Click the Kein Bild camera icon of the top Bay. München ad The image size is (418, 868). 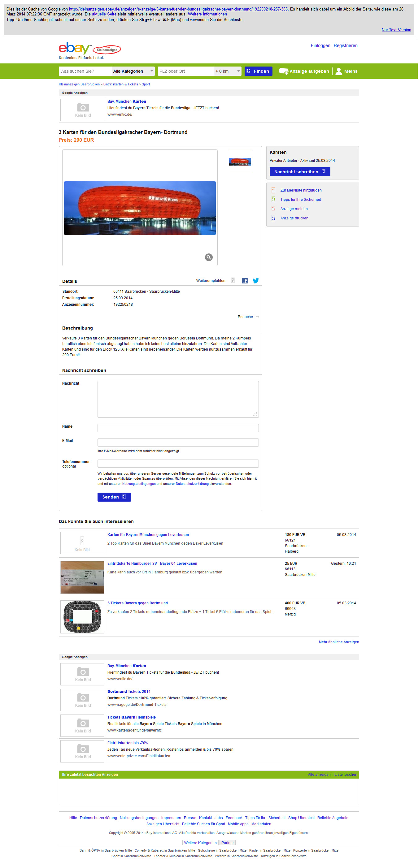(x=83, y=110)
